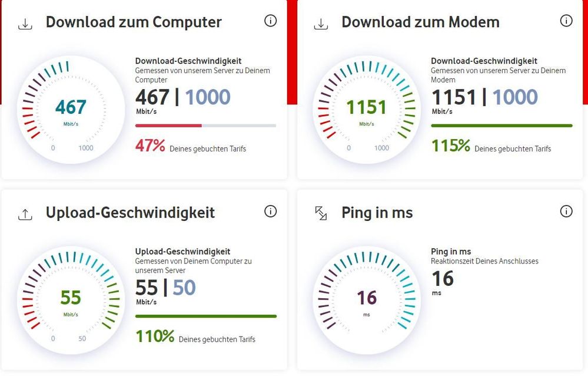
Task: Open info icon for Download zum Modem
Action: pyautogui.click(x=566, y=21)
